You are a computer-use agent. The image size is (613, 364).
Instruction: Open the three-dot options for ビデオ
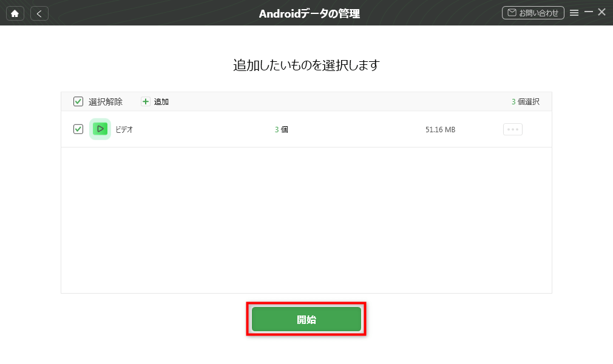pos(512,129)
